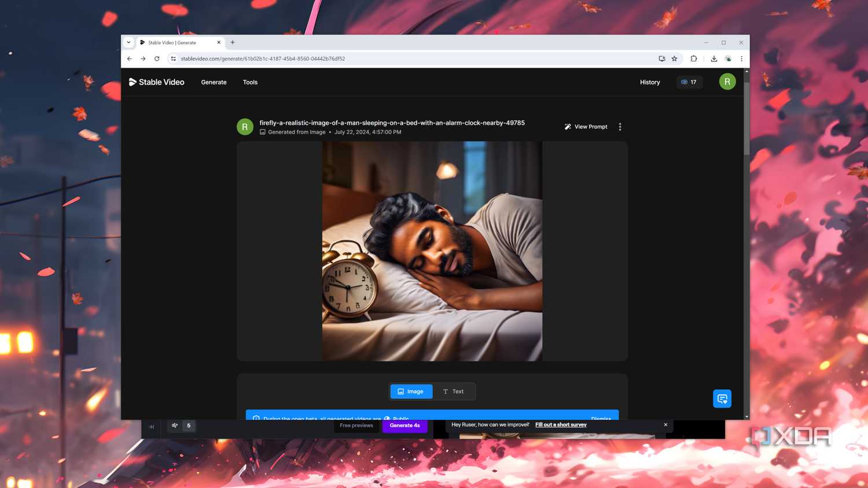868x488 pixels.
Task: Go back in browser history
Action: [x=130, y=58]
